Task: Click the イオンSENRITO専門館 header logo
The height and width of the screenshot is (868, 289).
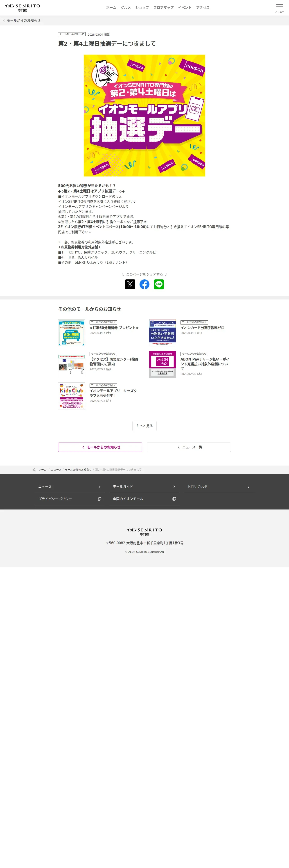Action: pos(23,8)
